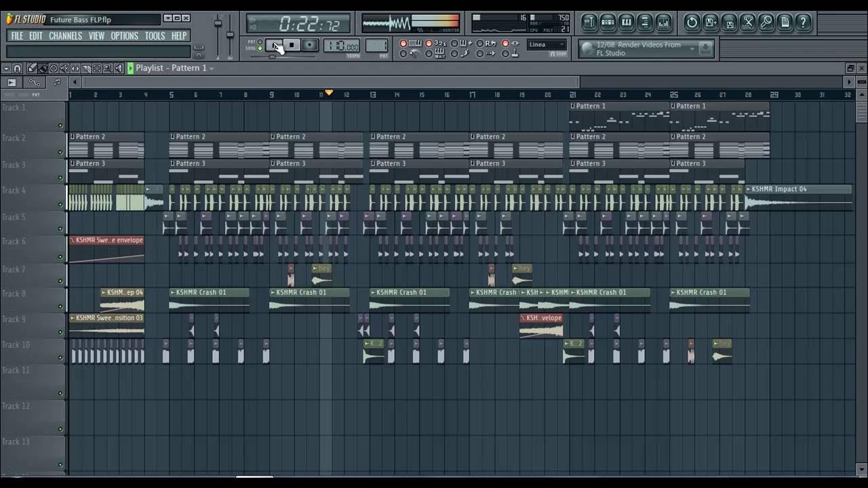Click the Record transport button

point(310,45)
